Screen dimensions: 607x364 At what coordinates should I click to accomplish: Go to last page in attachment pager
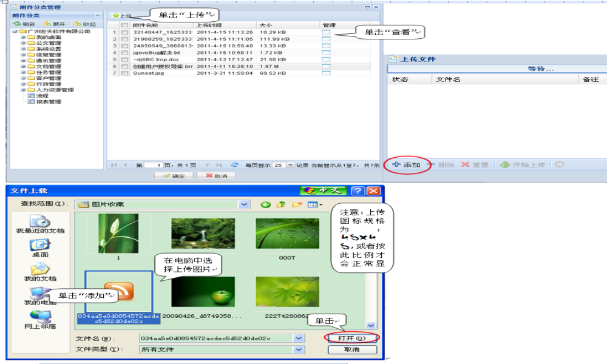click(219, 165)
